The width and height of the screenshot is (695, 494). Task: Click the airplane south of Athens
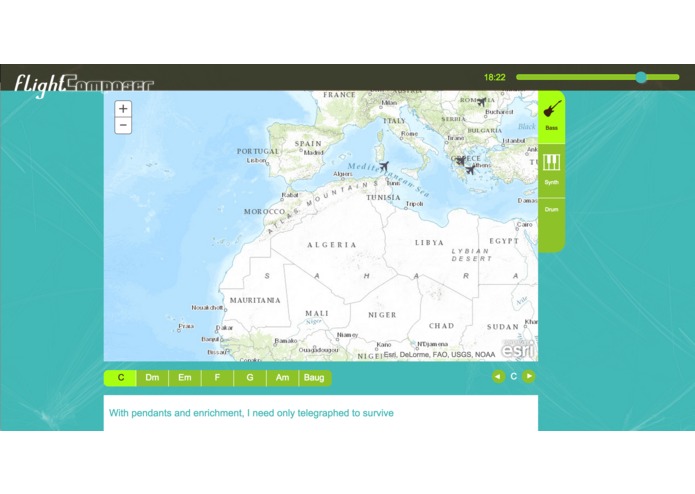(x=470, y=170)
